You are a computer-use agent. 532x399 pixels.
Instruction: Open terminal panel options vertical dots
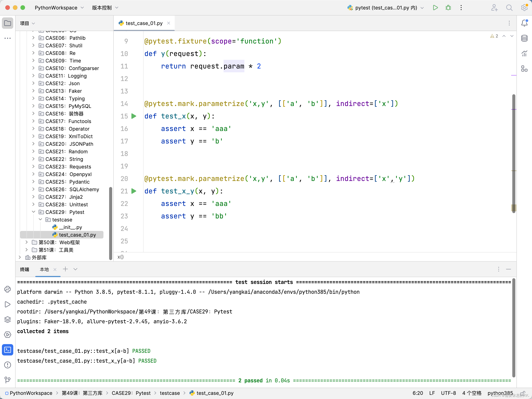pyautogui.click(x=499, y=269)
